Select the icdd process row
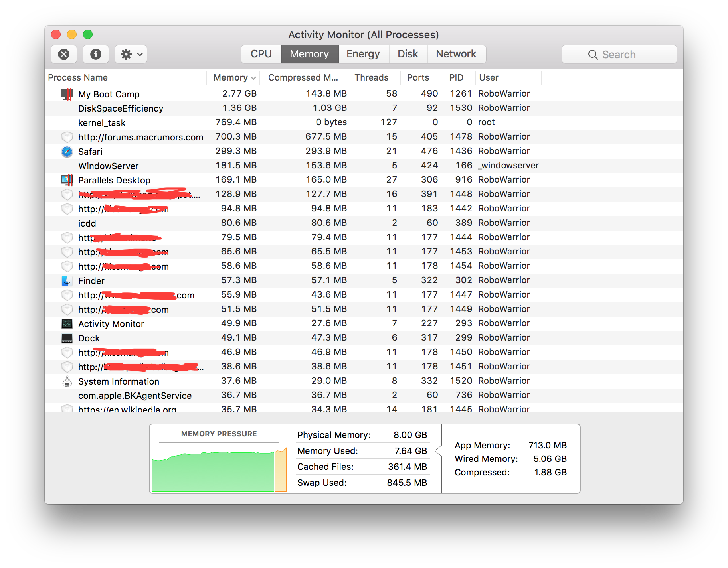Viewport: 728px width, 568px height. click(364, 223)
